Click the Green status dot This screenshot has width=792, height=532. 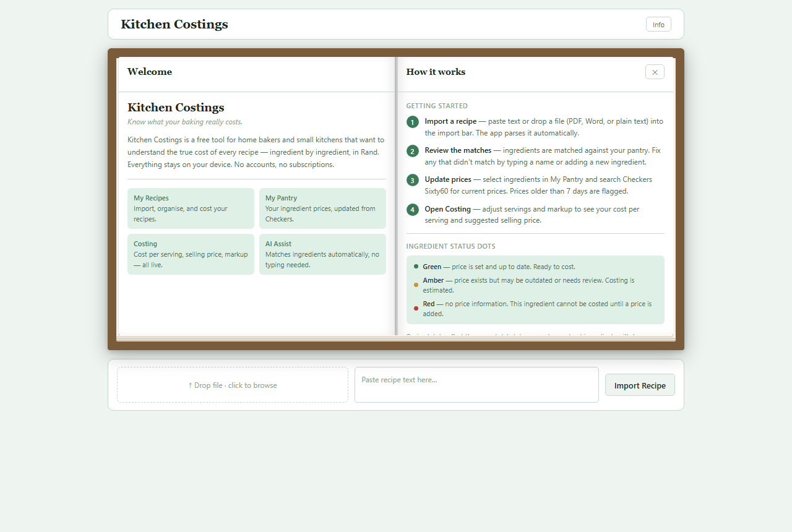[x=416, y=267]
